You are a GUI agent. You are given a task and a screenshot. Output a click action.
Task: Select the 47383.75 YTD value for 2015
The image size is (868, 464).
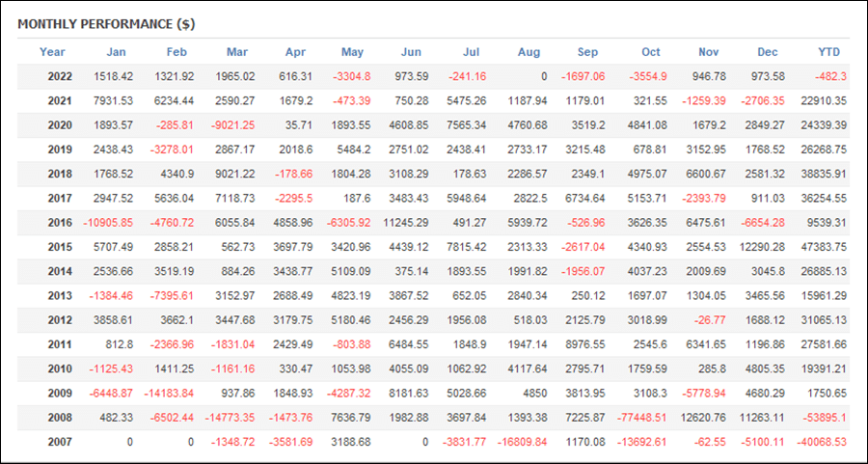[824, 247]
